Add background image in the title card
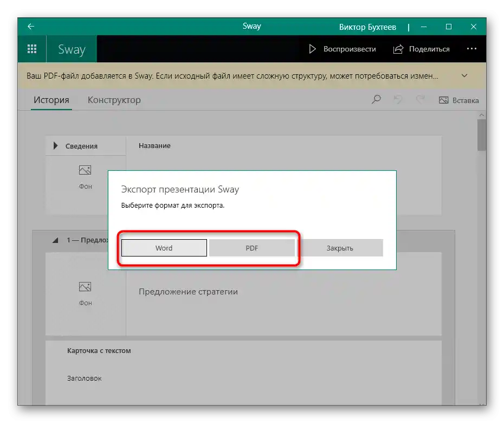504x423 pixels. pyautogui.click(x=85, y=177)
